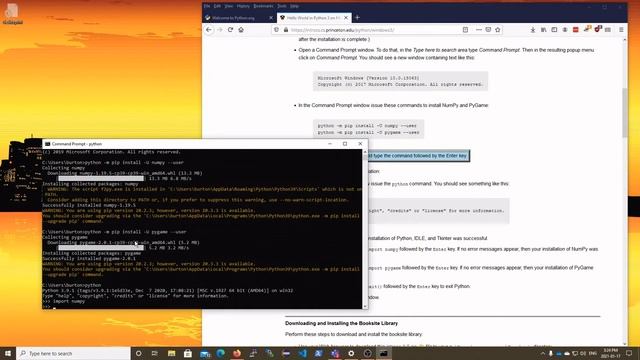Bookmark this page with star icon
The image size is (640, 360).
(x=498, y=30)
